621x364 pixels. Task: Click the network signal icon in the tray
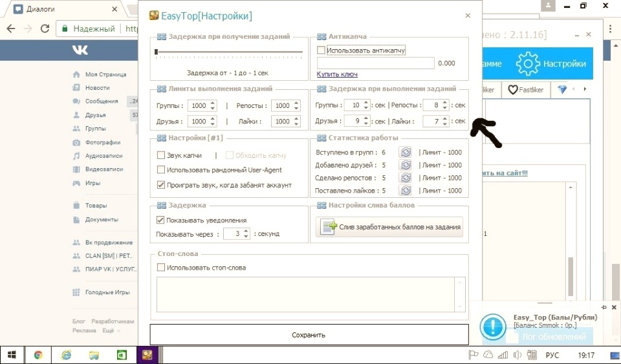pyautogui.click(x=503, y=355)
